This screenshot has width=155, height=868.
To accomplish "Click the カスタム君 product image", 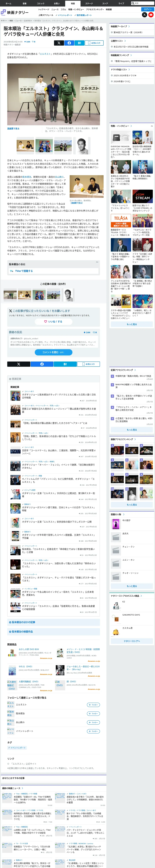I will (x=116, y=632).
